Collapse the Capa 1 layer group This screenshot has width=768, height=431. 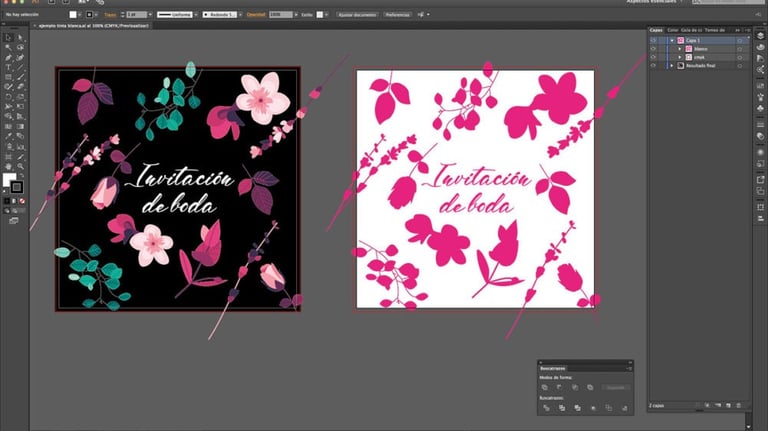click(x=672, y=40)
